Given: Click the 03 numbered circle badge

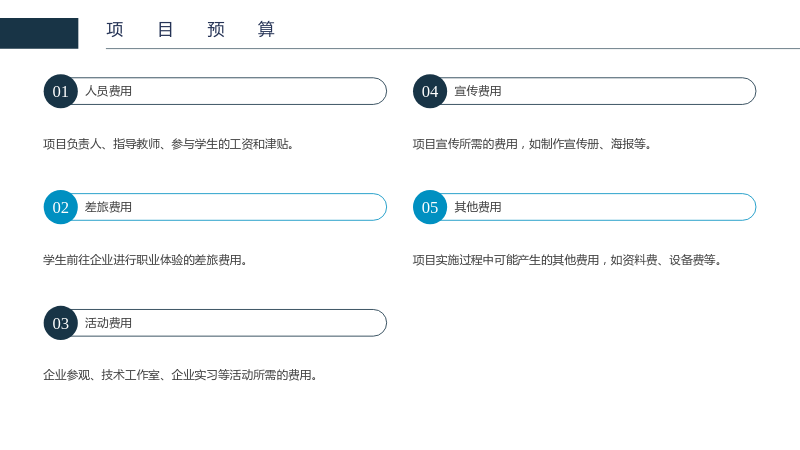Looking at the screenshot, I should (x=60, y=323).
